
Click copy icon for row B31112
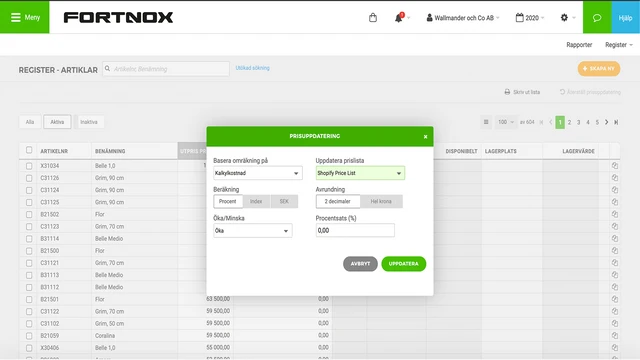[615, 287]
